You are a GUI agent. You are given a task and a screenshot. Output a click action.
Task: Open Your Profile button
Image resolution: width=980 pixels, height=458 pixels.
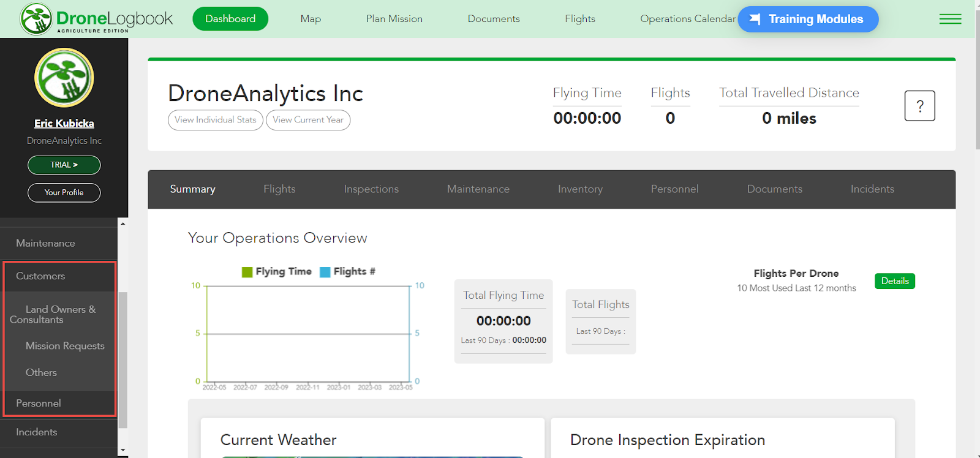64,192
